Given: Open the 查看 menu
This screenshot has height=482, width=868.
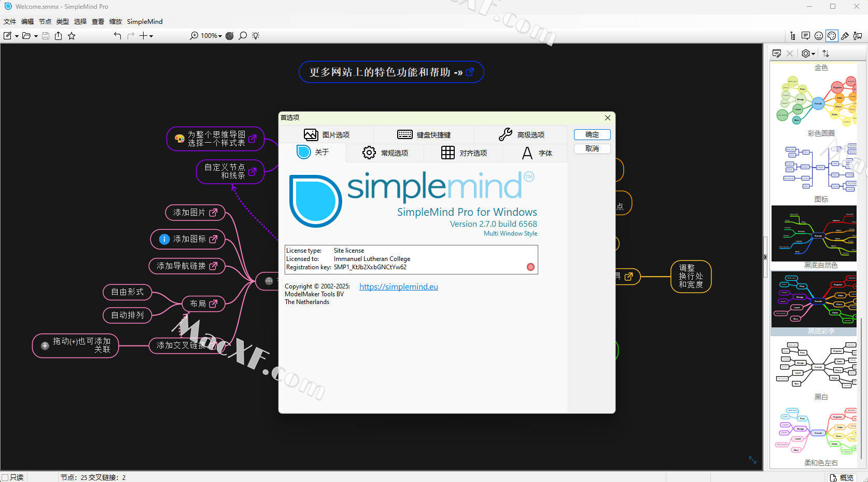Looking at the screenshot, I should [98, 21].
